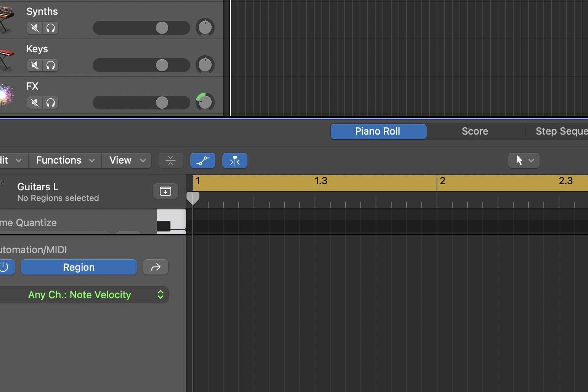The height and width of the screenshot is (392, 588).
Task: Mute the FX track
Action: (x=35, y=103)
